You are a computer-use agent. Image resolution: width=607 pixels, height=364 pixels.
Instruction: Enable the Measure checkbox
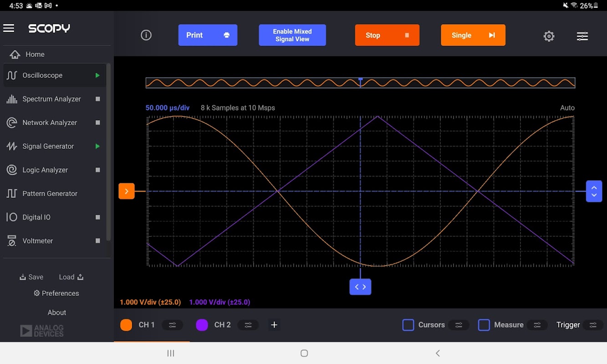484,325
